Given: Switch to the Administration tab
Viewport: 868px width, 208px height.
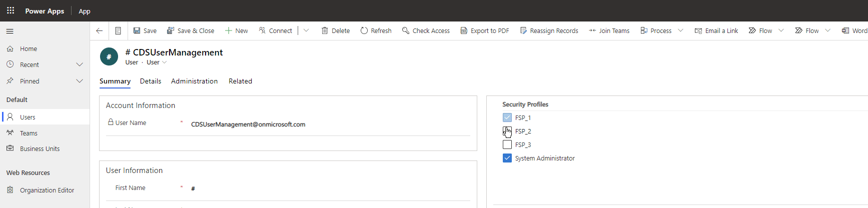Looking at the screenshot, I should point(194,81).
